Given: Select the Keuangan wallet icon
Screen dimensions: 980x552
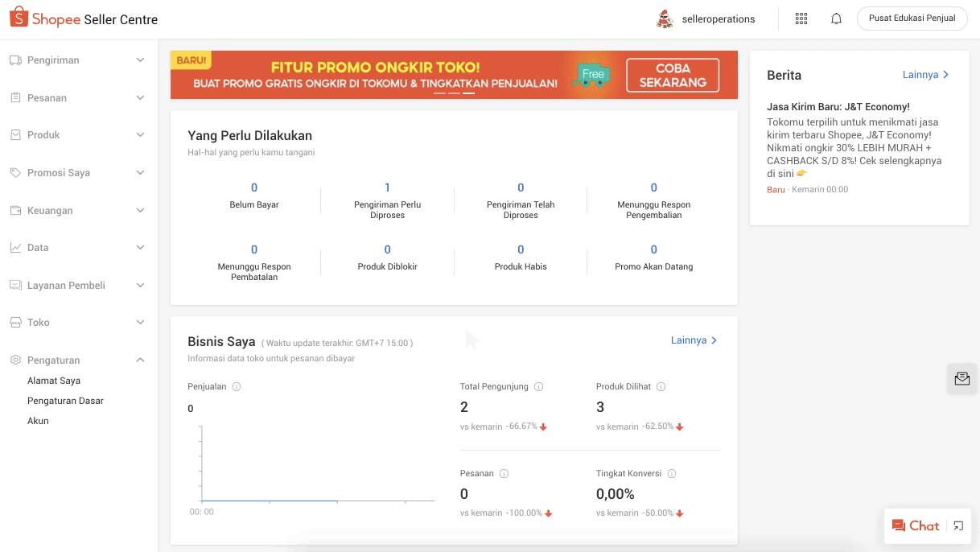Looking at the screenshot, I should click(x=19, y=210).
